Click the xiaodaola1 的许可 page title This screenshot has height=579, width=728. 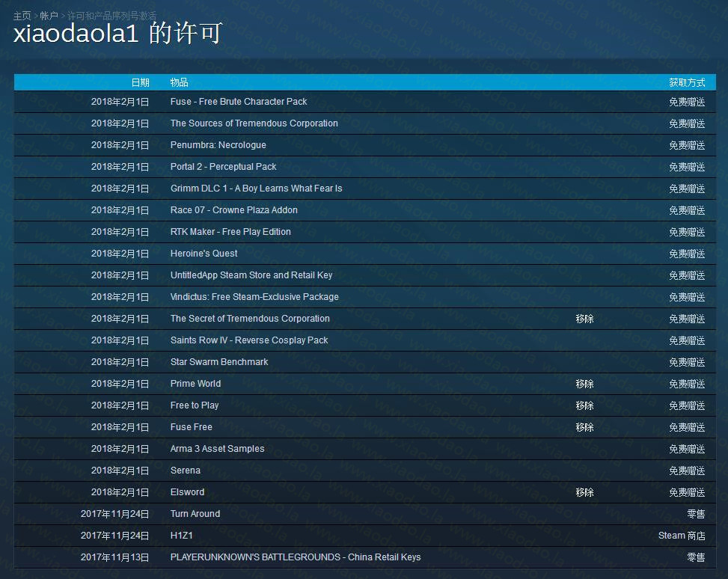coord(118,34)
